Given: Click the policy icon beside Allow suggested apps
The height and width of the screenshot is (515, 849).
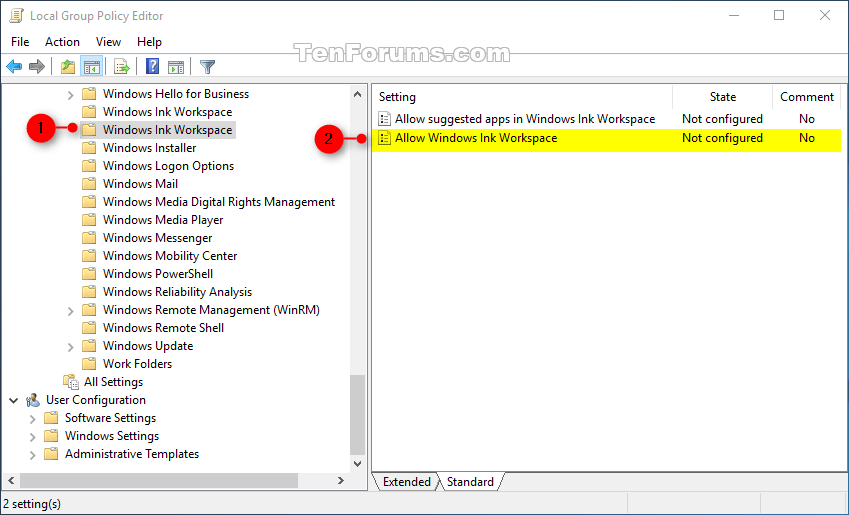Looking at the screenshot, I should 384,119.
